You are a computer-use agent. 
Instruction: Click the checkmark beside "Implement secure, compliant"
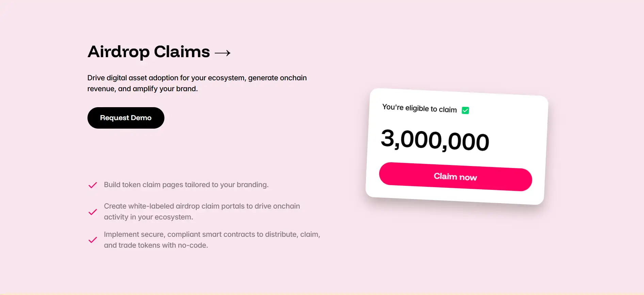tap(93, 240)
